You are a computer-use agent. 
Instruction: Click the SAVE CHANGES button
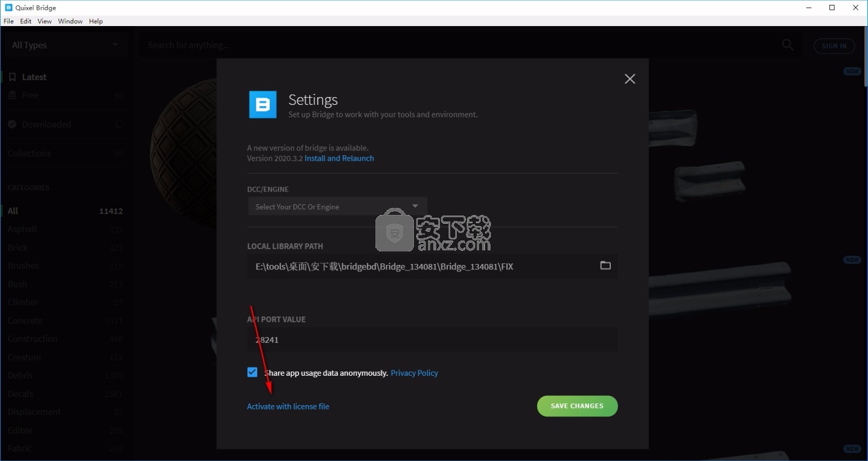(577, 406)
